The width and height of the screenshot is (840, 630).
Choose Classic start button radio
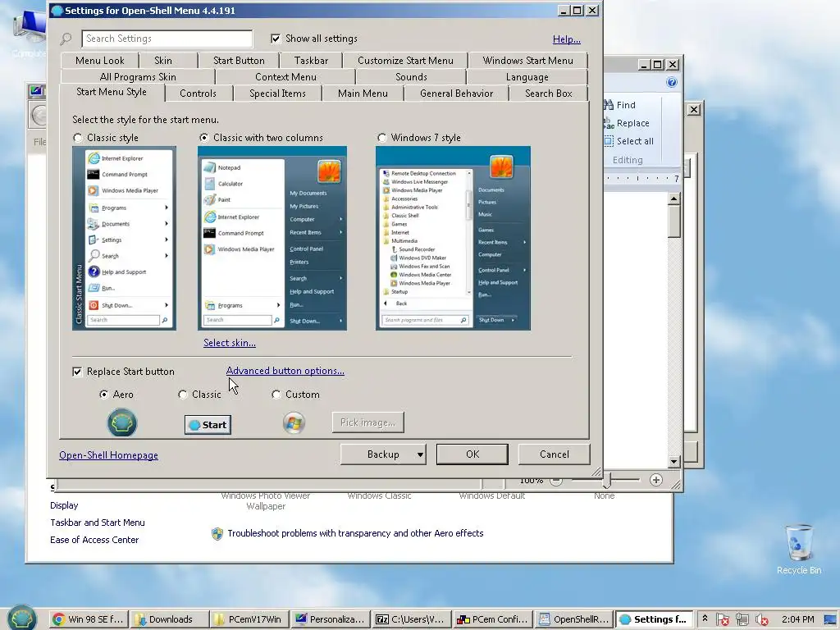183,395
